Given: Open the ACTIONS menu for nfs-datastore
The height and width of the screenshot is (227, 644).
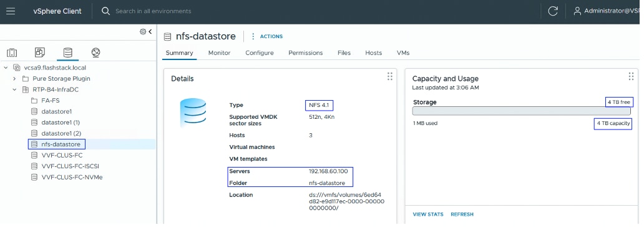Looking at the screenshot, I should [267, 37].
